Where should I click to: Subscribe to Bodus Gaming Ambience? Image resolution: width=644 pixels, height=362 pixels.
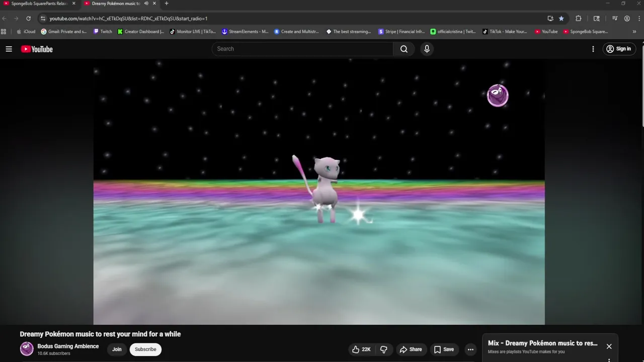145,349
